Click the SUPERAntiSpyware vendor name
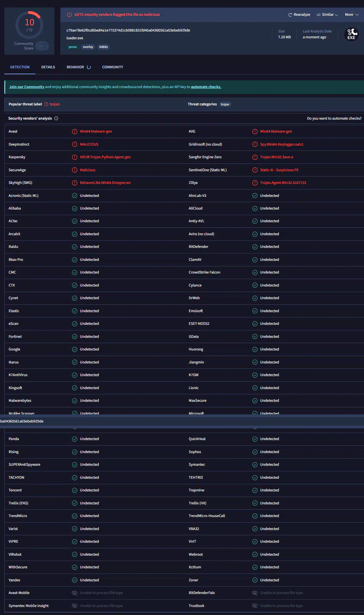Viewport: 364px width, 615px height. click(24, 464)
